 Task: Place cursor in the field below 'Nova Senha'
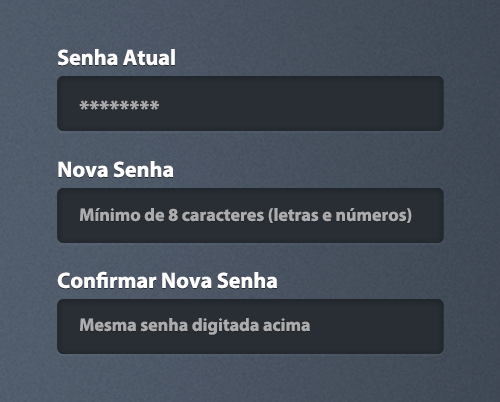(250, 215)
